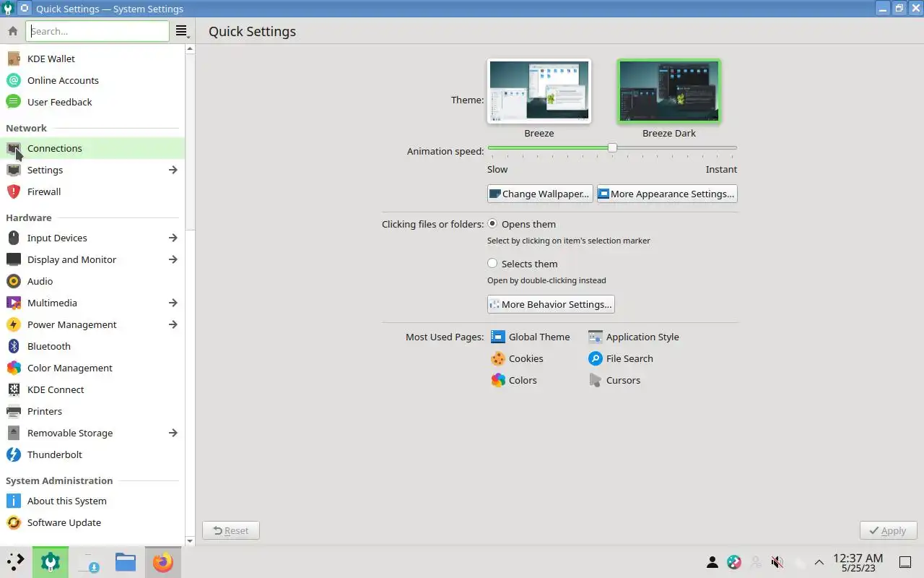The height and width of the screenshot is (578, 924).
Task: Select the Selects them radio button
Action: [492, 264]
